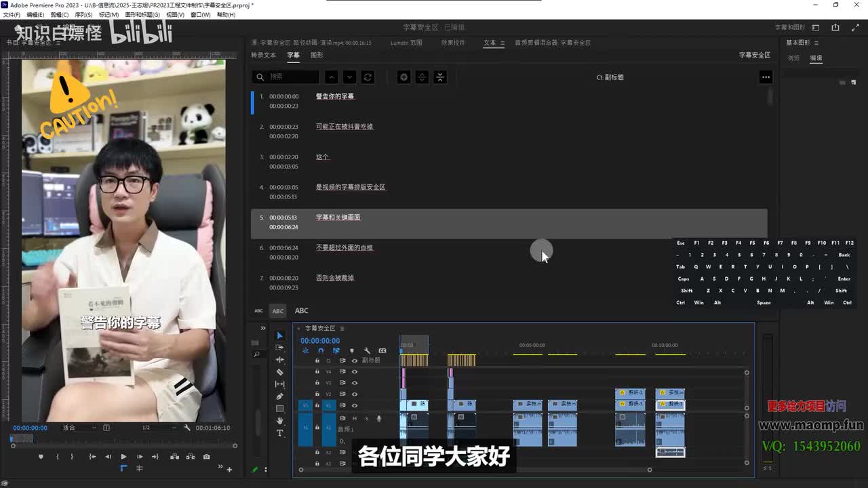868x488 pixels.
Task: Click Mark Out bracket button
Action: click(72, 456)
